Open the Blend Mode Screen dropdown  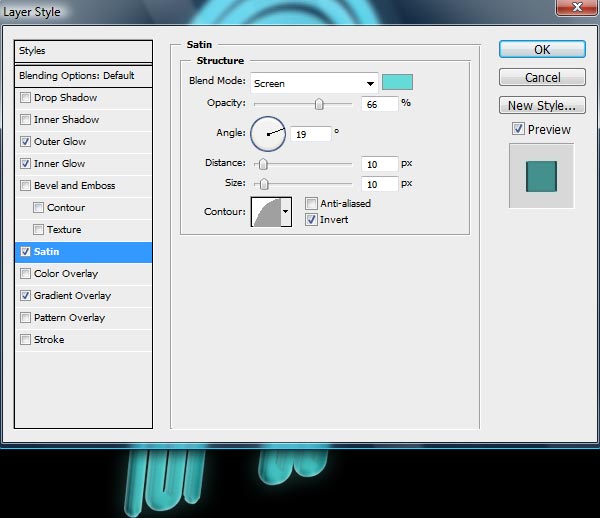click(314, 83)
